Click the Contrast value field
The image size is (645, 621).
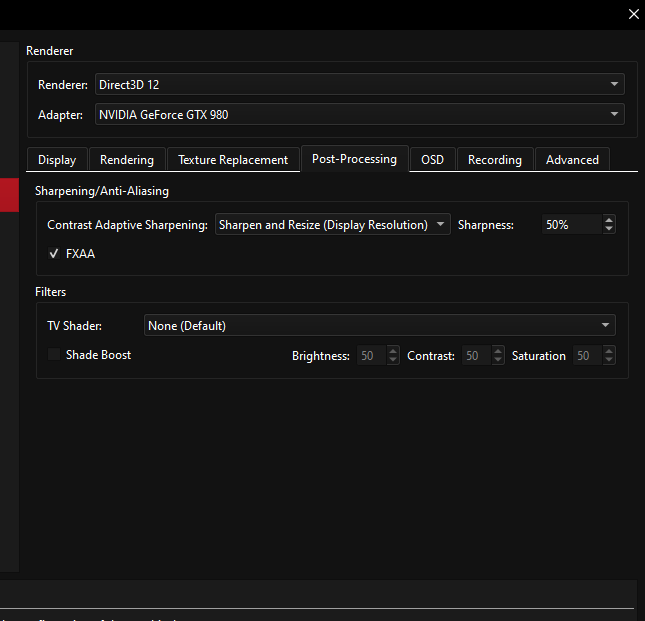click(477, 355)
